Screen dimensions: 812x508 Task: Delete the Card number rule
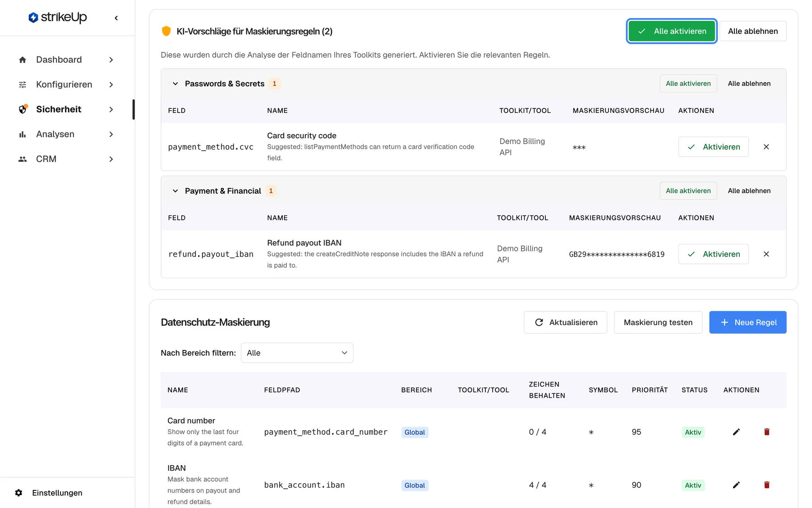point(766,432)
